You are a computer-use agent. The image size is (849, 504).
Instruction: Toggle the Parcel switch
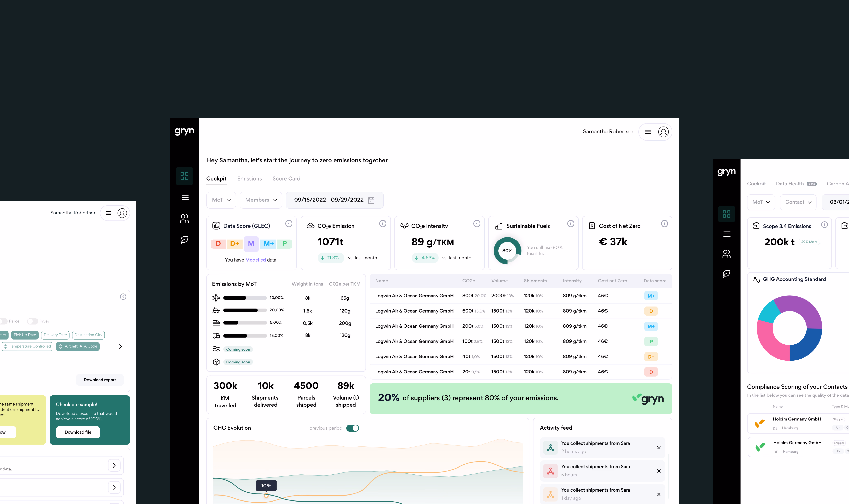pos(3,321)
